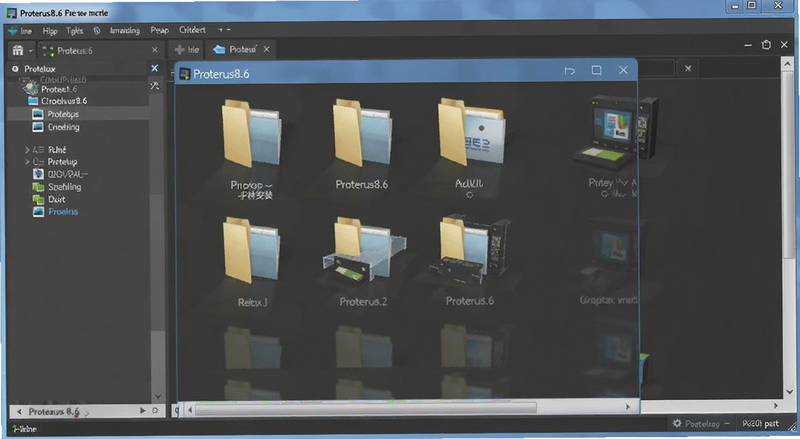The width and height of the screenshot is (800, 439).
Task: Click the green folders icon beside Ddirt
Action: pos(38,199)
